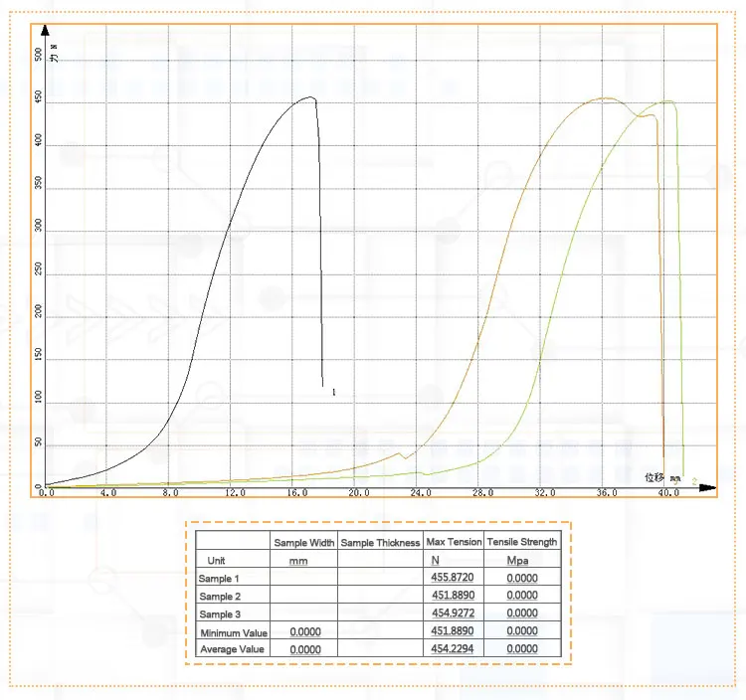
Task: Click the x-axis tick label 20.0
Action: click(x=359, y=492)
